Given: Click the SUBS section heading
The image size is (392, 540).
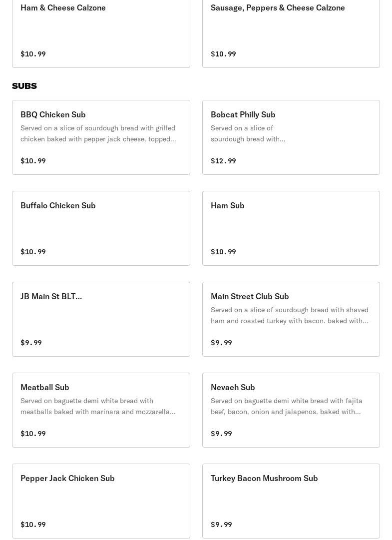Looking at the screenshot, I should tap(24, 86).
